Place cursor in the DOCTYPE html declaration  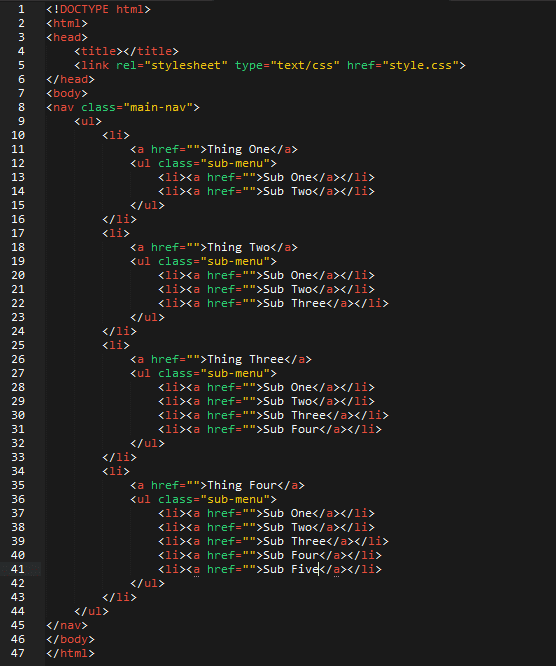98,9
